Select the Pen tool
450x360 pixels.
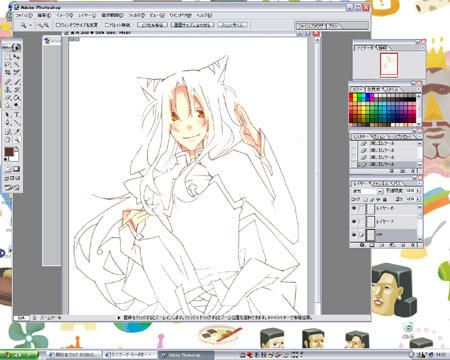pos(8,122)
